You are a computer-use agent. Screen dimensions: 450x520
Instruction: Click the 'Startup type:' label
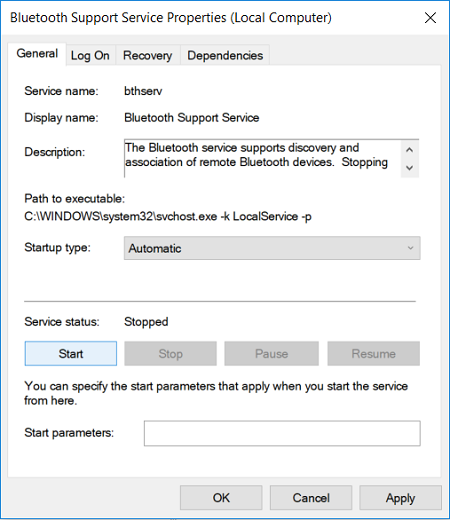click(x=57, y=247)
